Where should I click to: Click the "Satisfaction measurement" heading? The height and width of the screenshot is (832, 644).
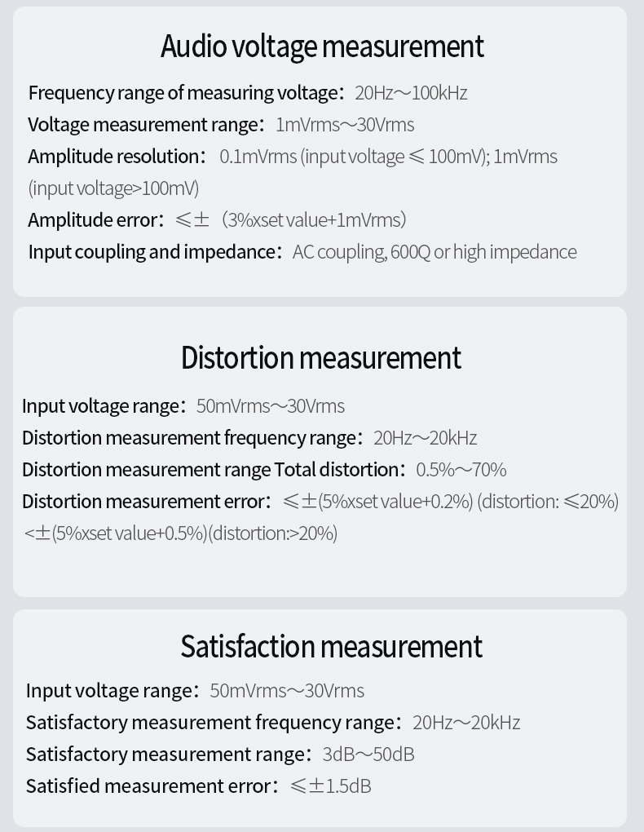(331, 647)
